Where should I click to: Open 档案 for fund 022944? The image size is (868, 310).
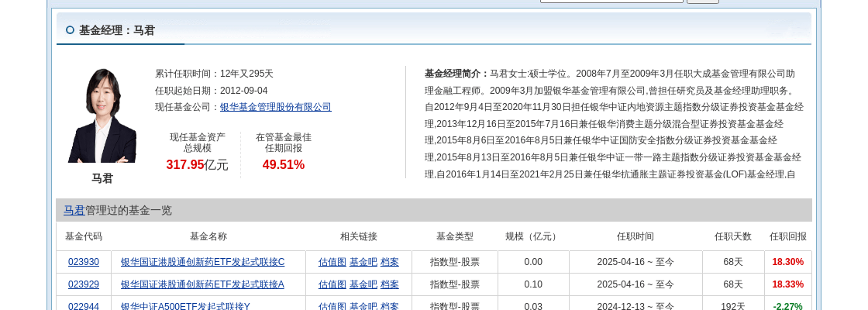tap(390, 305)
